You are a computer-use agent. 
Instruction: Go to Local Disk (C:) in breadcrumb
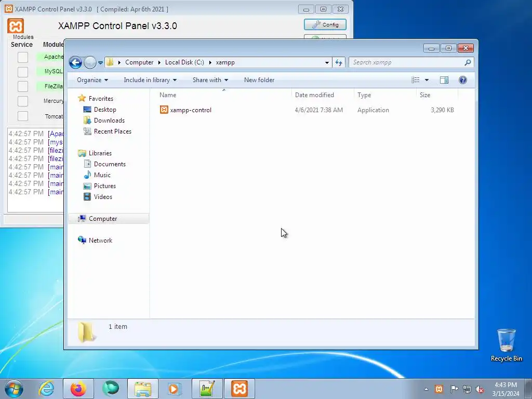pyautogui.click(x=184, y=62)
